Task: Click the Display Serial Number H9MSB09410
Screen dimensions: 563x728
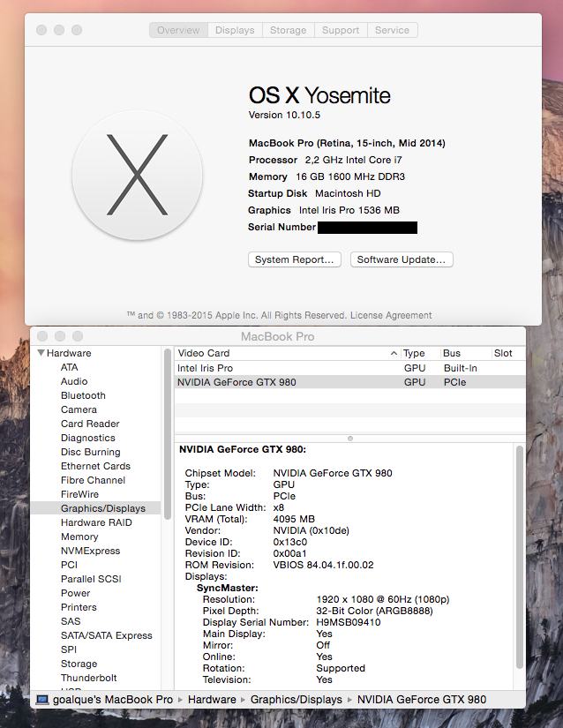Action: point(348,622)
